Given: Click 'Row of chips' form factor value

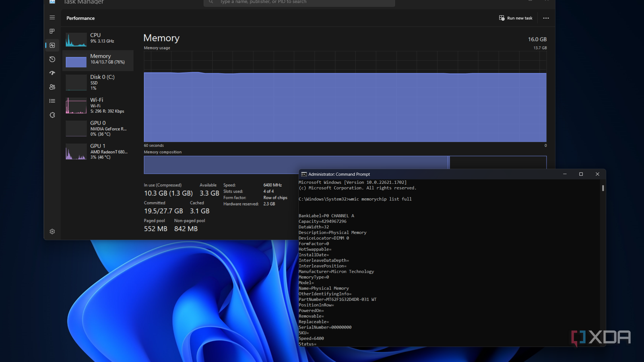Looking at the screenshot, I should click(x=275, y=197).
